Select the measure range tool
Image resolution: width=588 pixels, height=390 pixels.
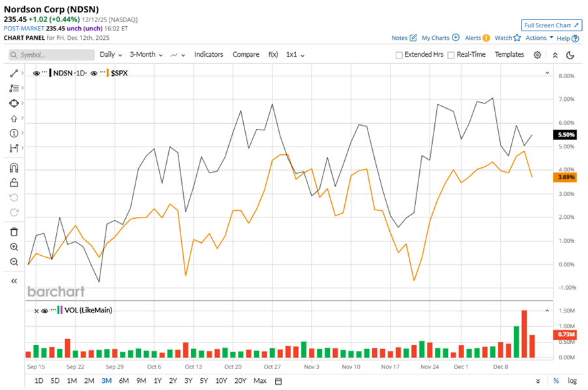14,148
